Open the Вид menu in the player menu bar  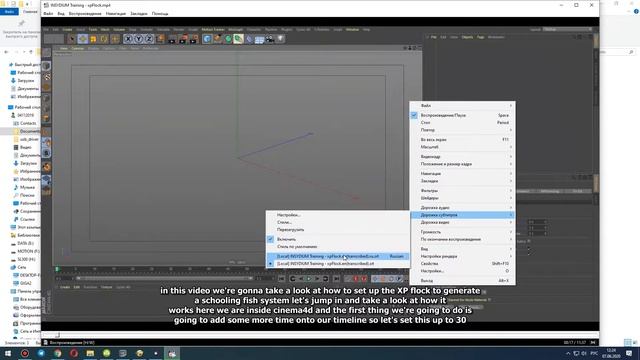[61, 13]
